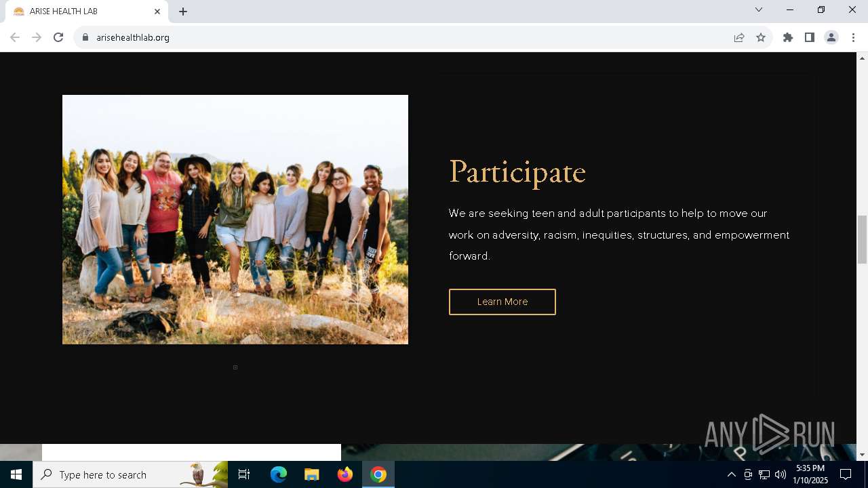Restore down the Chrome window
The image size is (868, 488).
[821, 9]
